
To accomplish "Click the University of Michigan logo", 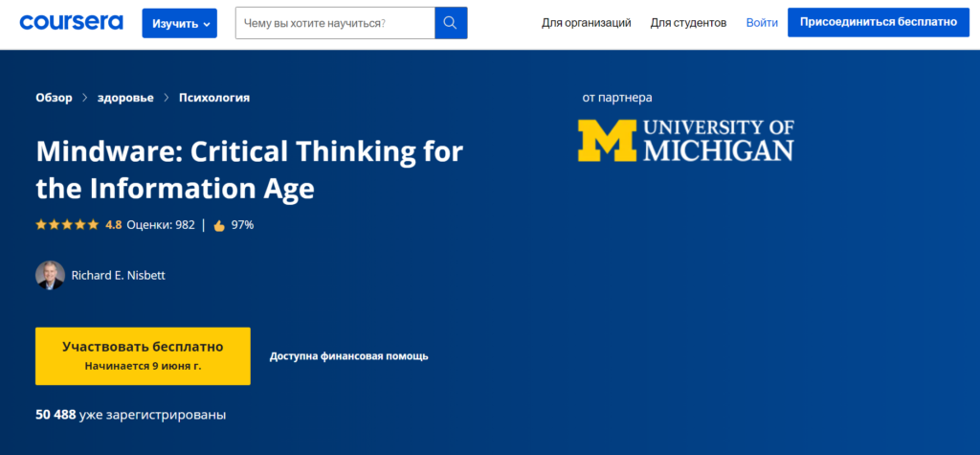I will 685,140.
